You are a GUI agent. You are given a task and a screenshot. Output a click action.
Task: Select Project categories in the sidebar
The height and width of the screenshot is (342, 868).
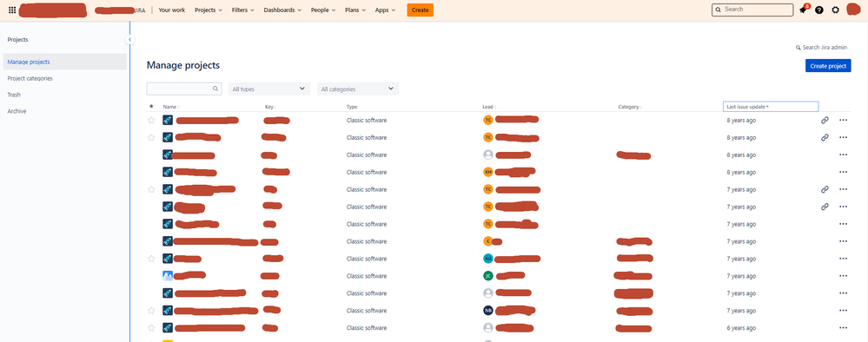pyautogui.click(x=30, y=79)
